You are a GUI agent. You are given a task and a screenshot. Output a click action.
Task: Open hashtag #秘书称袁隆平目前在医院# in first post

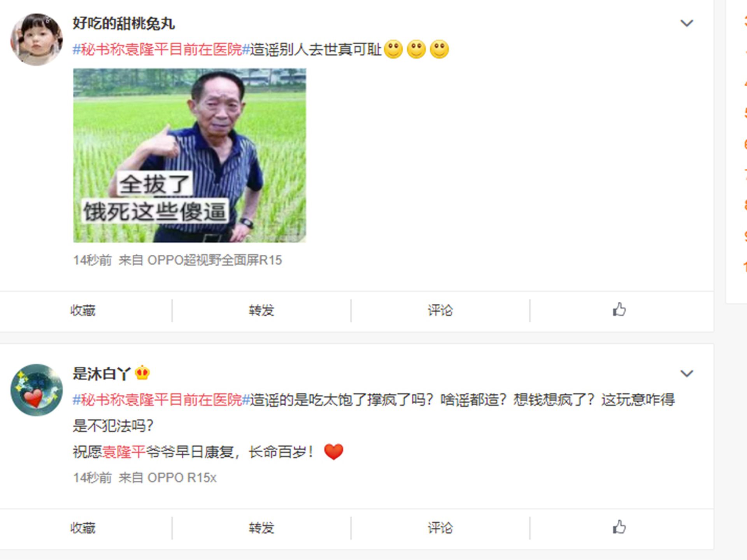pos(161,50)
